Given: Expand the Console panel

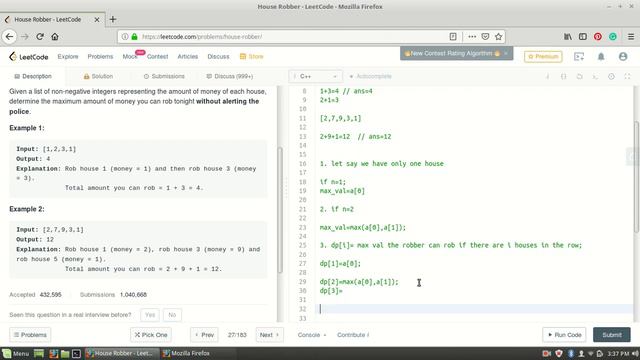Looking at the screenshot, I should point(312,335).
